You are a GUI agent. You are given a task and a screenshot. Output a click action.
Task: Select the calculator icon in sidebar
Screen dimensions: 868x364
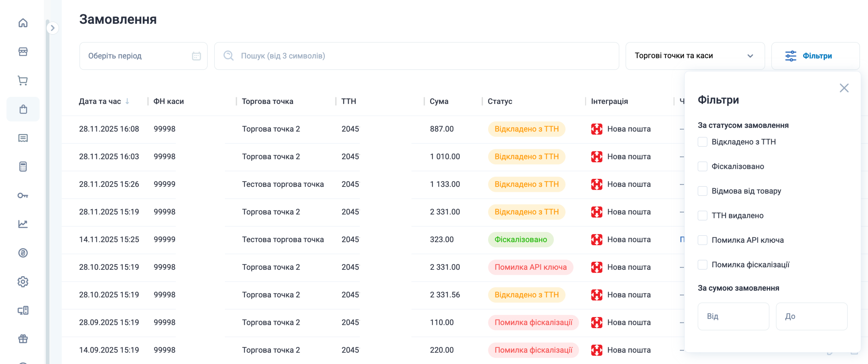[x=23, y=166]
